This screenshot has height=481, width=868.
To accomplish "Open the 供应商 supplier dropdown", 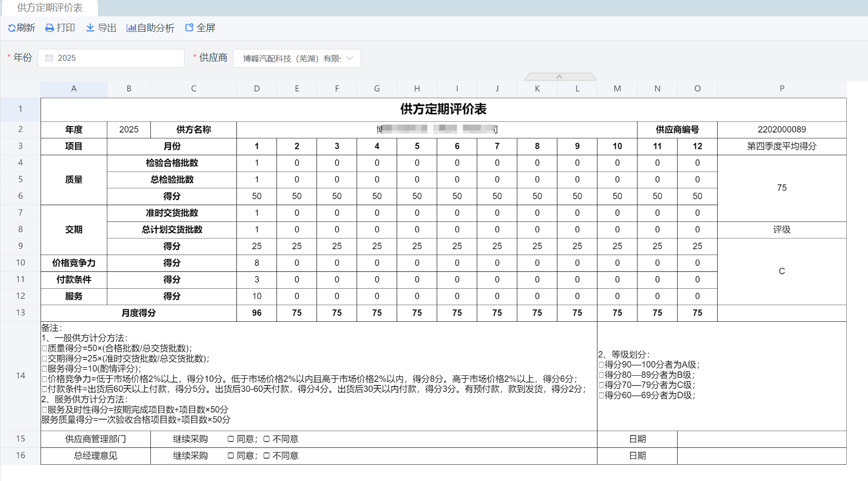I will [x=297, y=58].
